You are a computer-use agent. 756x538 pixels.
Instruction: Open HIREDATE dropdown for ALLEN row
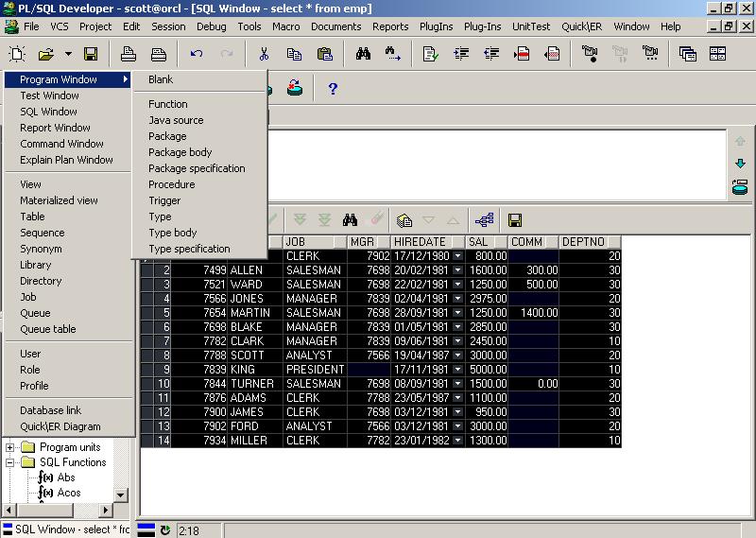pyautogui.click(x=458, y=270)
